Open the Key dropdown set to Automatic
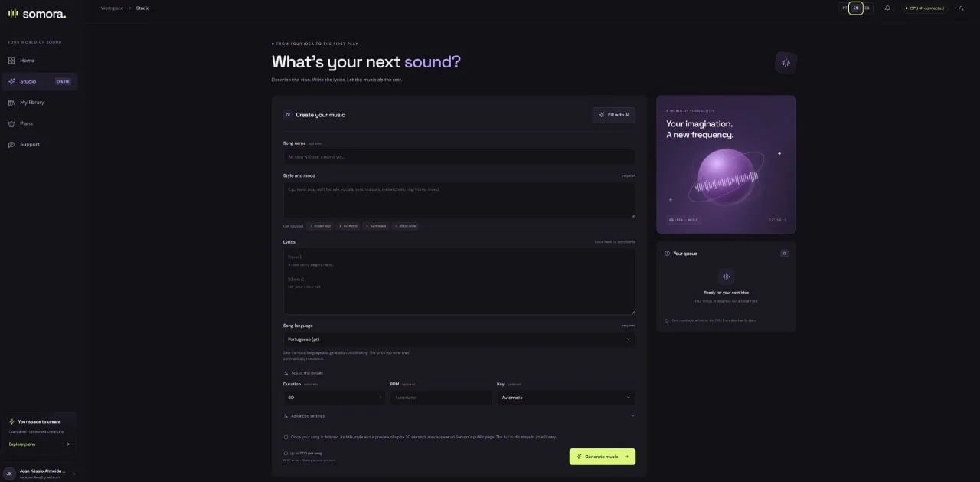980x482 pixels. 566,398
